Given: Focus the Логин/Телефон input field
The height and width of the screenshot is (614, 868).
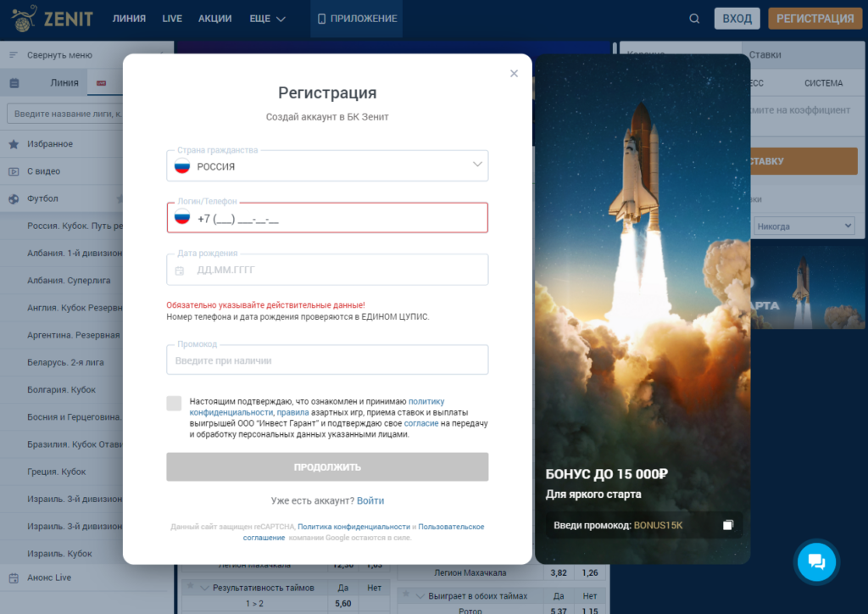Looking at the screenshot, I should (x=327, y=218).
